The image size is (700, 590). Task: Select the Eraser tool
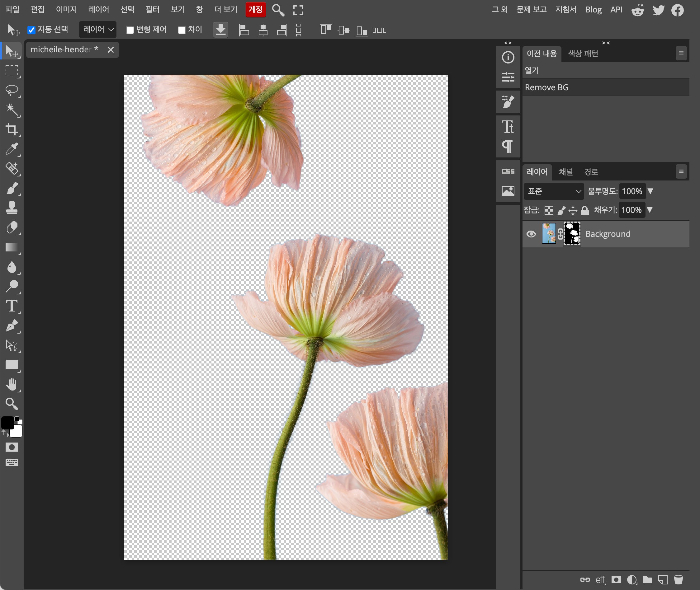pos(12,227)
